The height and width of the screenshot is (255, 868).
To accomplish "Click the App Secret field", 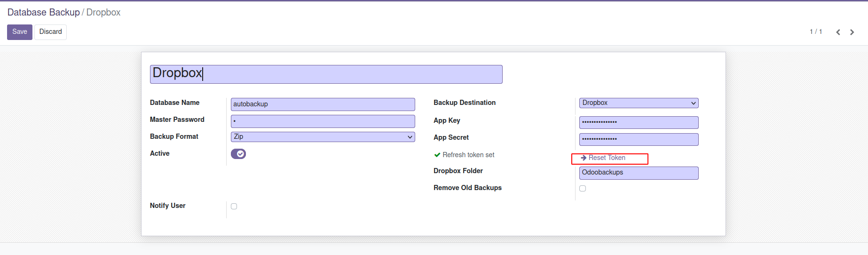I will tap(639, 139).
